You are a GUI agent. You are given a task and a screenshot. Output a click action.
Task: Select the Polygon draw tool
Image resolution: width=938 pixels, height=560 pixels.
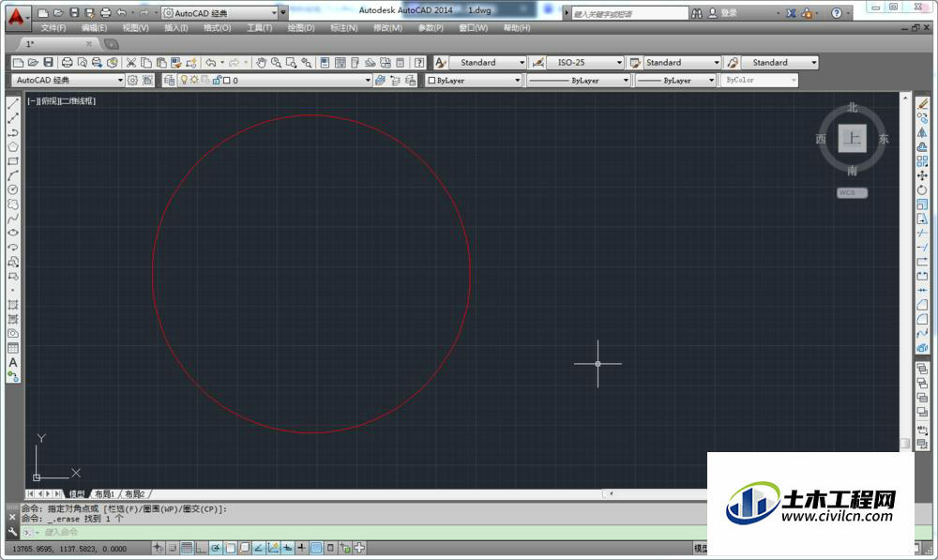tap(12, 147)
